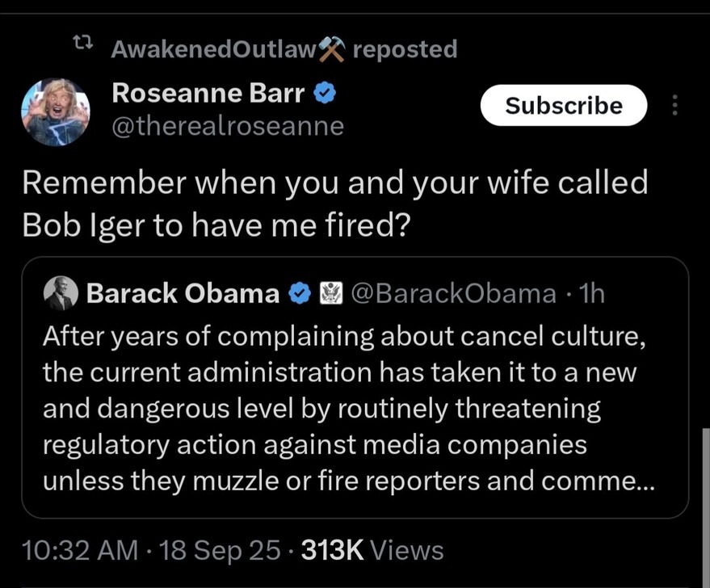Click the hammer and pick emoji icon

coord(332,49)
